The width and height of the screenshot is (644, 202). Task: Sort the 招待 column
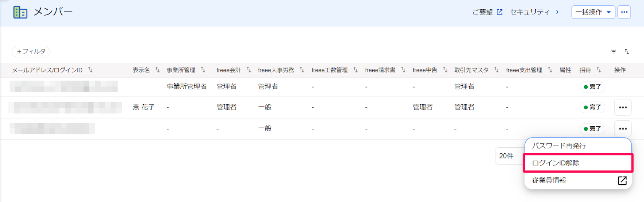tap(599, 70)
